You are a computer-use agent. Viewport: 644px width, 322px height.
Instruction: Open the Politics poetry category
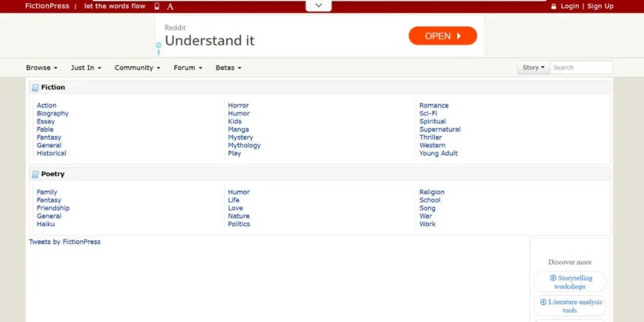click(239, 225)
